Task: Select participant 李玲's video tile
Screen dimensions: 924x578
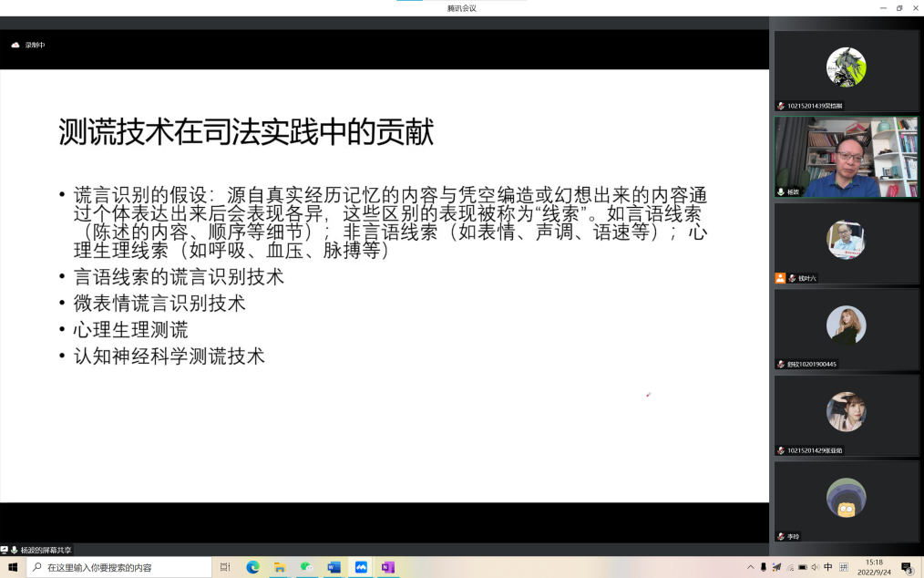Action: [846, 500]
